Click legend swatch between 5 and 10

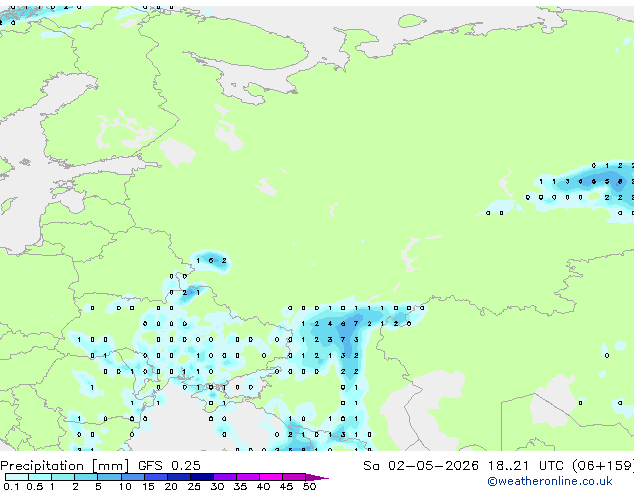click(109, 477)
